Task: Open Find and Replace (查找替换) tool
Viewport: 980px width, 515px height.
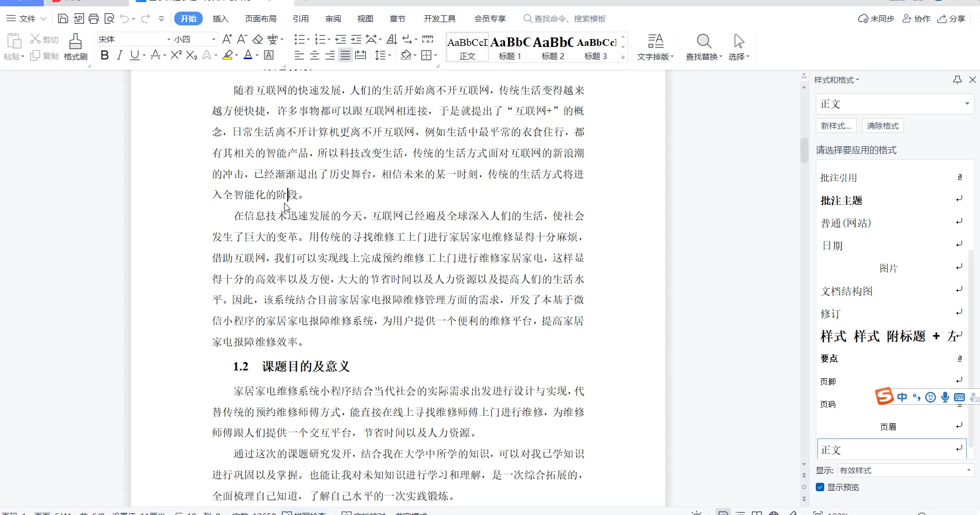Action: click(x=704, y=46)
